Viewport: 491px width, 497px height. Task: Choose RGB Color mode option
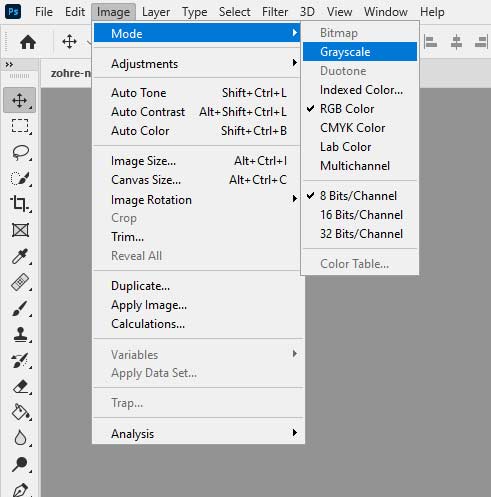pyautogui.click(x=360, y=109)
